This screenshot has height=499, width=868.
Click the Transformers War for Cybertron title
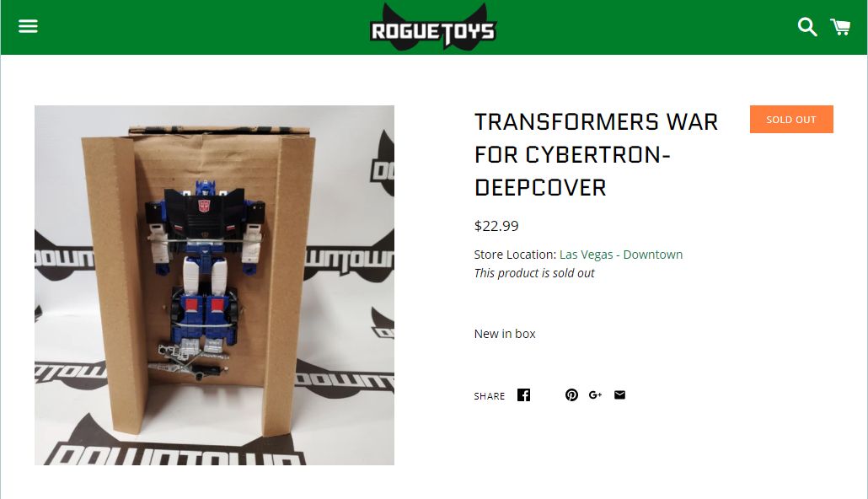click(596, 154)
